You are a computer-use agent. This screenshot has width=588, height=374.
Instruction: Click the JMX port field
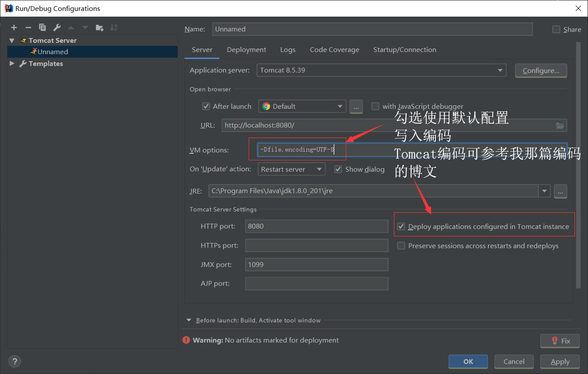coord(317,264)
